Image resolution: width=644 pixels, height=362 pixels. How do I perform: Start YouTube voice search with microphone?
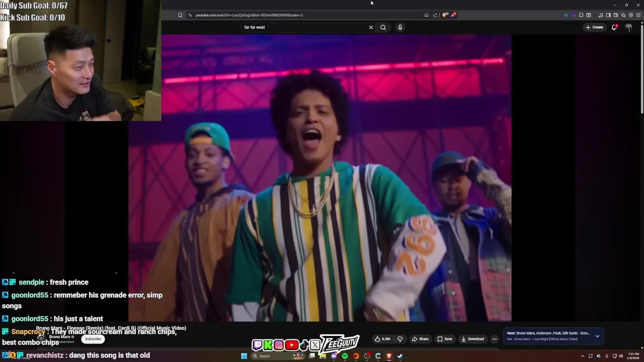pyautogui.click(x=400, y=27)
